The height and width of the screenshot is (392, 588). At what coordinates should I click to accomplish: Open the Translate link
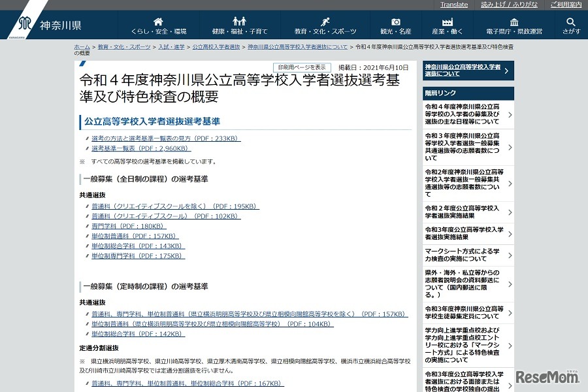[x=453, y=5]
